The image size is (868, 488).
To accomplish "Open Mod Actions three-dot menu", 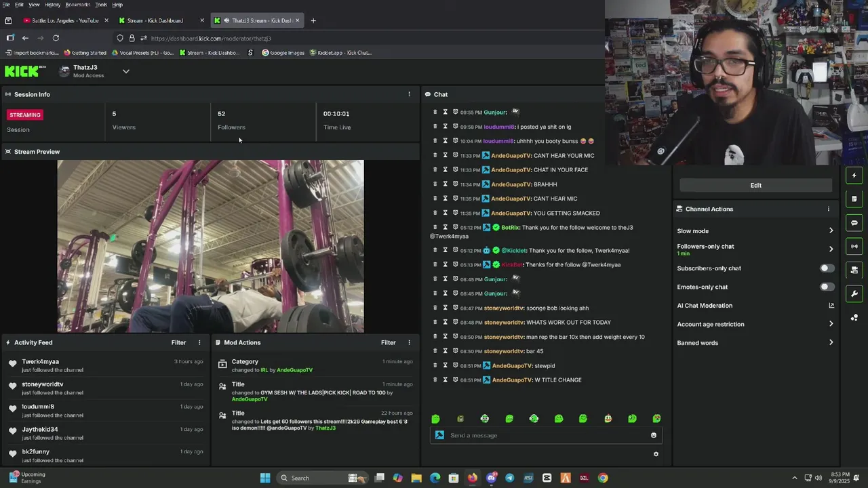I will coord(409,342).
